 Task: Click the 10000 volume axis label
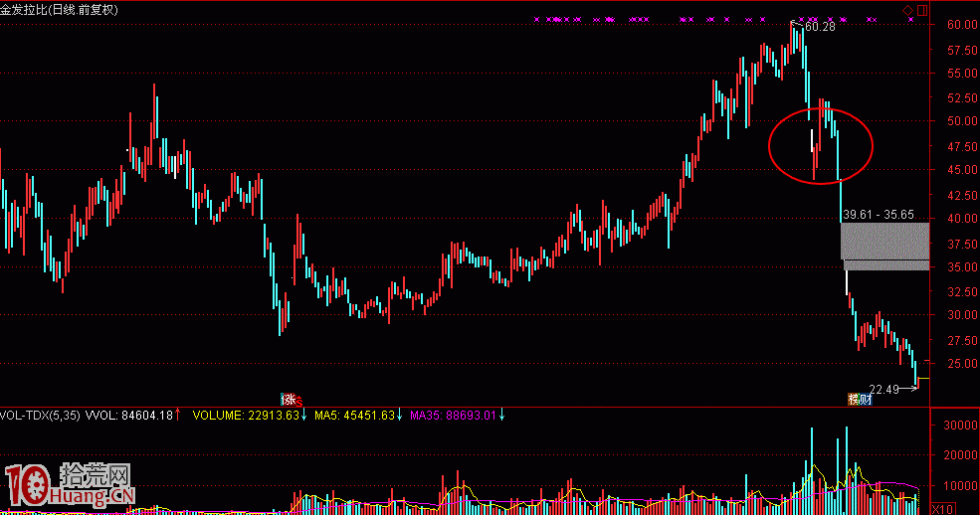[x=960, y=485]
